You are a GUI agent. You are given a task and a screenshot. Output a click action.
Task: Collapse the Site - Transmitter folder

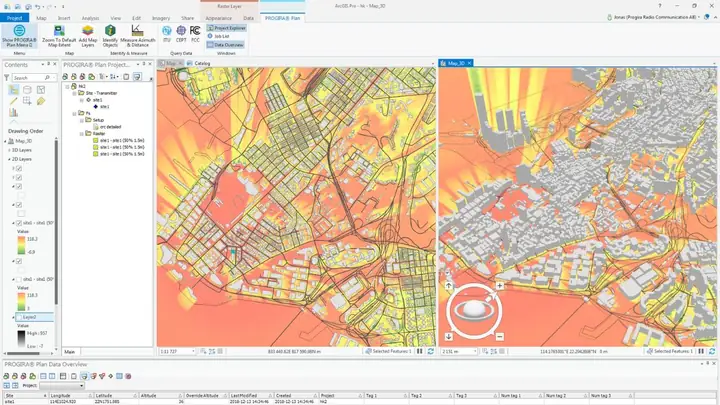[74, 93]
